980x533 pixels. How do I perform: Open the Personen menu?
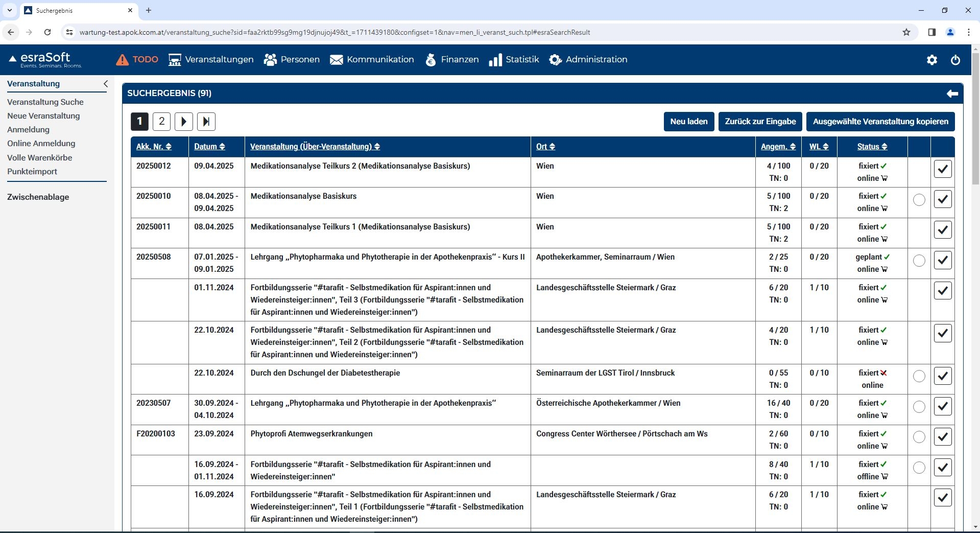tap(292, 60)
